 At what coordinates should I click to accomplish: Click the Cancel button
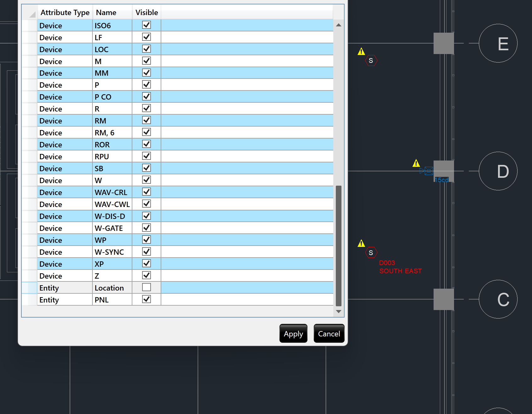tap(329, 334)
